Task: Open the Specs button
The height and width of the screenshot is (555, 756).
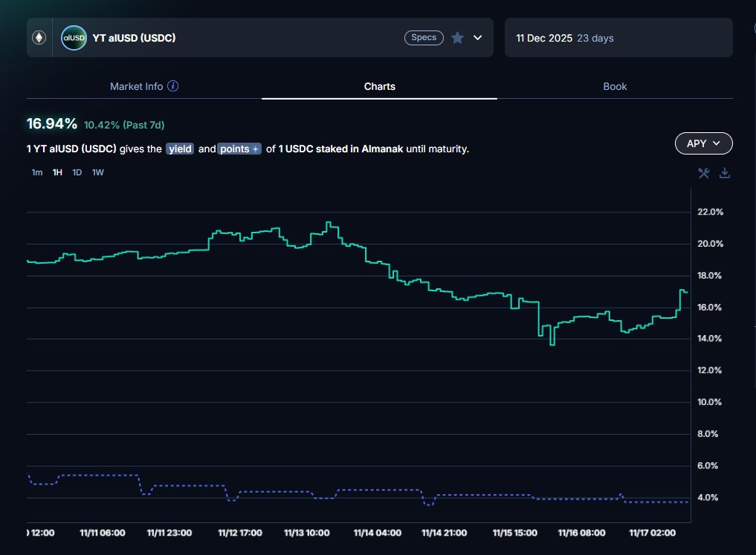Action: (x=424, y=38)
